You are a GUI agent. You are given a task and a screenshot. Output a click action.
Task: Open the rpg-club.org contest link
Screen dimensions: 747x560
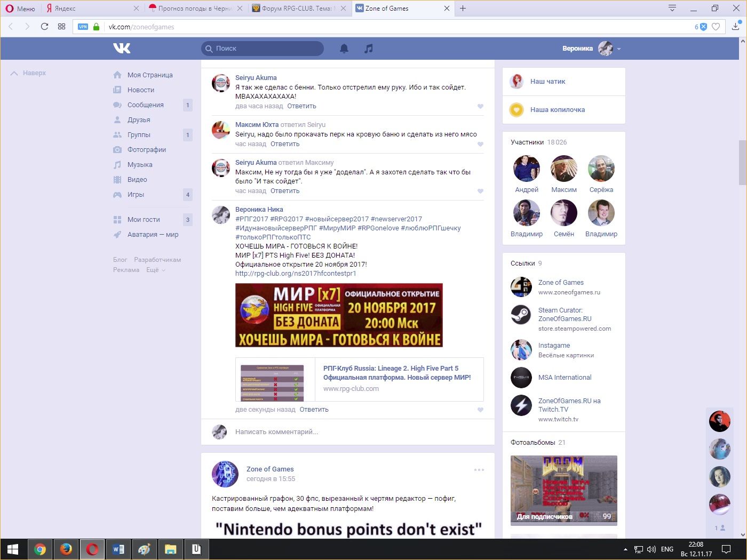point(296,274)
